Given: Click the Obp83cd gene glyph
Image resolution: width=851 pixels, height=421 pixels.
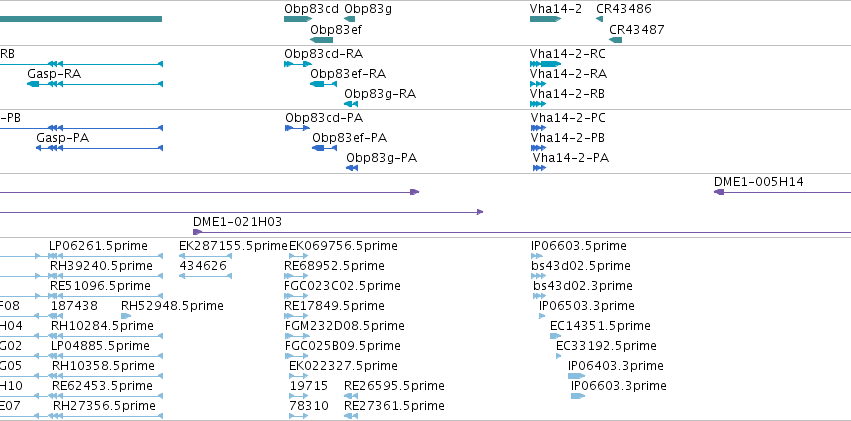Looking at the screenshot, I should pos(298,19).
